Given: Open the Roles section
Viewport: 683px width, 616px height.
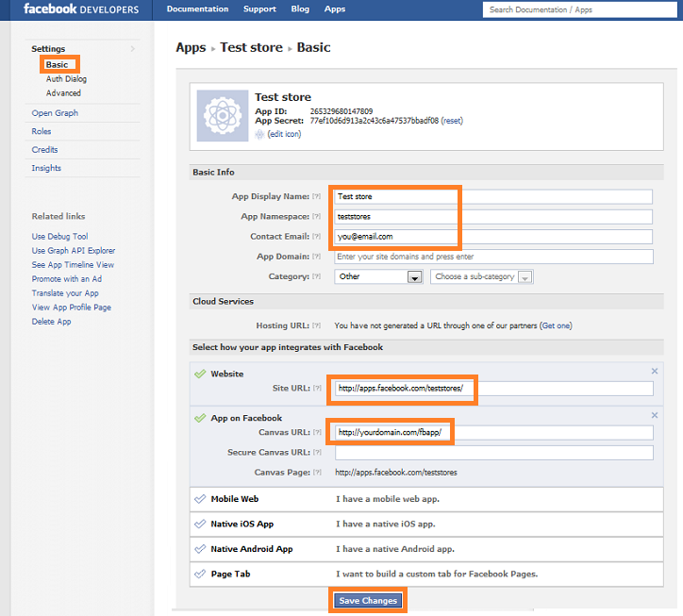Looking at the screenshot, I should (42, 131).
